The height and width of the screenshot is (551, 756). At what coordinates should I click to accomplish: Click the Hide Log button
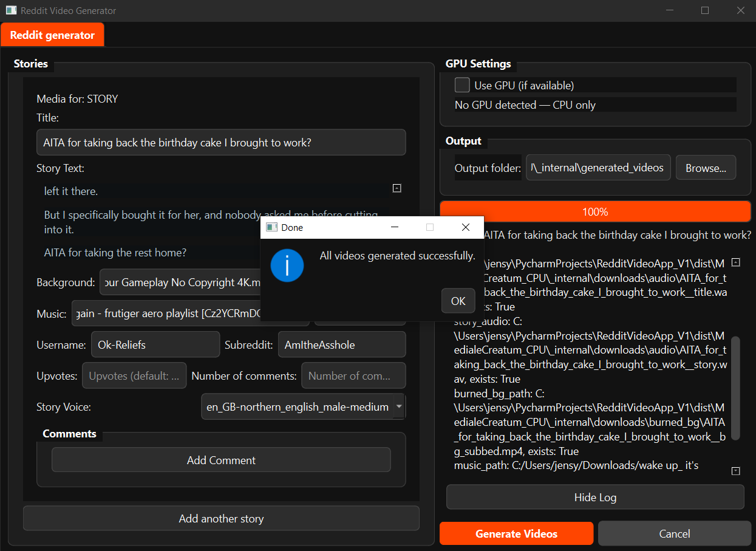(x=595, y=498)
